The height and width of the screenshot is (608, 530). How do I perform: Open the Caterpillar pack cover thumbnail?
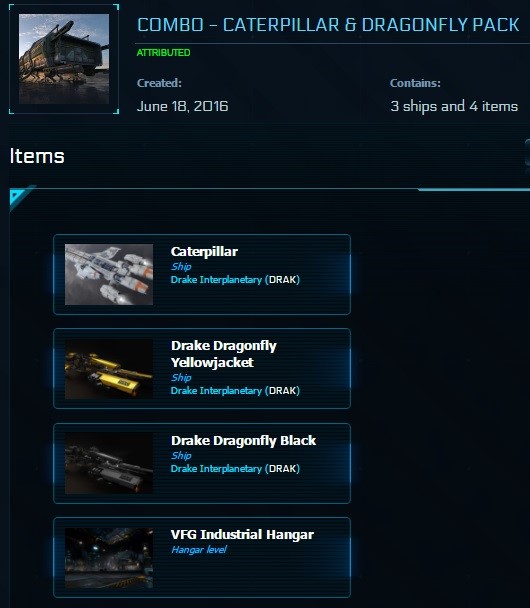tap(64, 59)
